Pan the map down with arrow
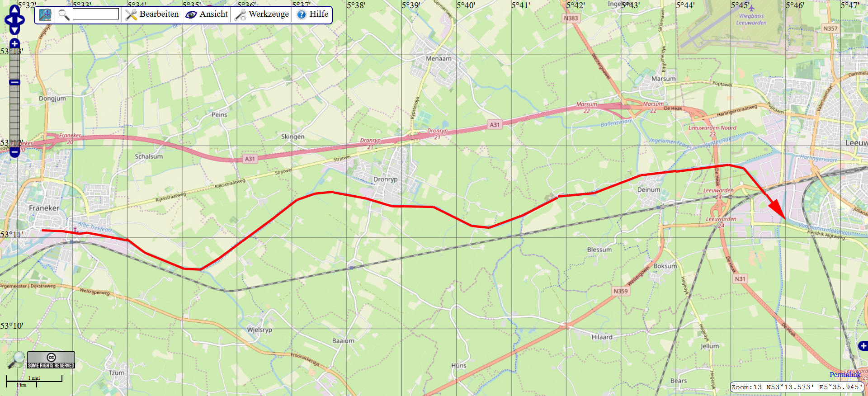The width and height of the screenshot is (868, 396). pyautogui.click(x=14, y=30)
